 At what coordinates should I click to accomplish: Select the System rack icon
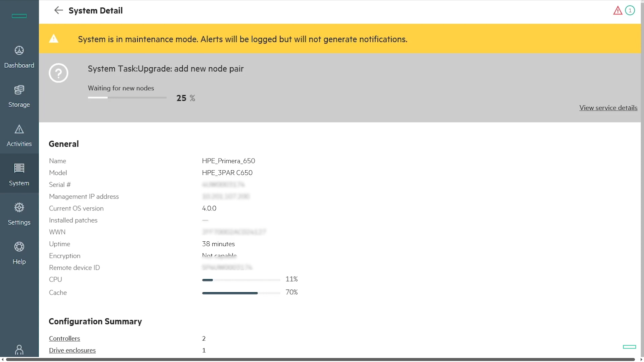[x=19, y=168]
